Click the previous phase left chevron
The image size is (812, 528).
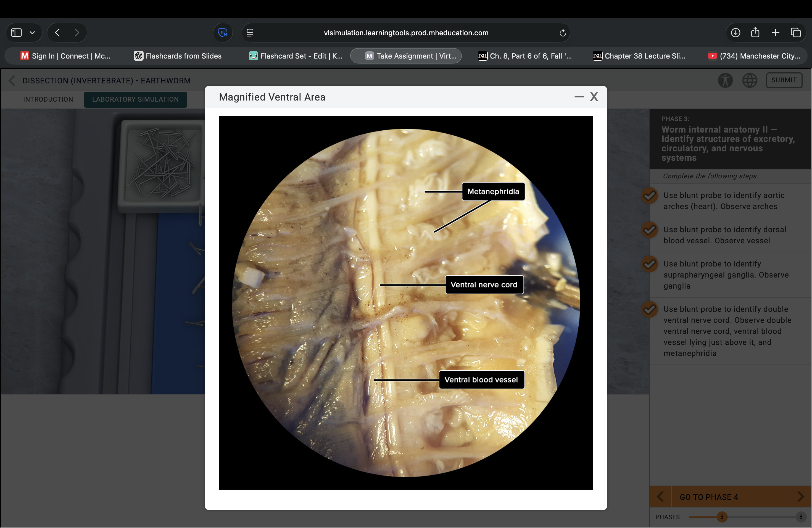click(x=660, y=497)
